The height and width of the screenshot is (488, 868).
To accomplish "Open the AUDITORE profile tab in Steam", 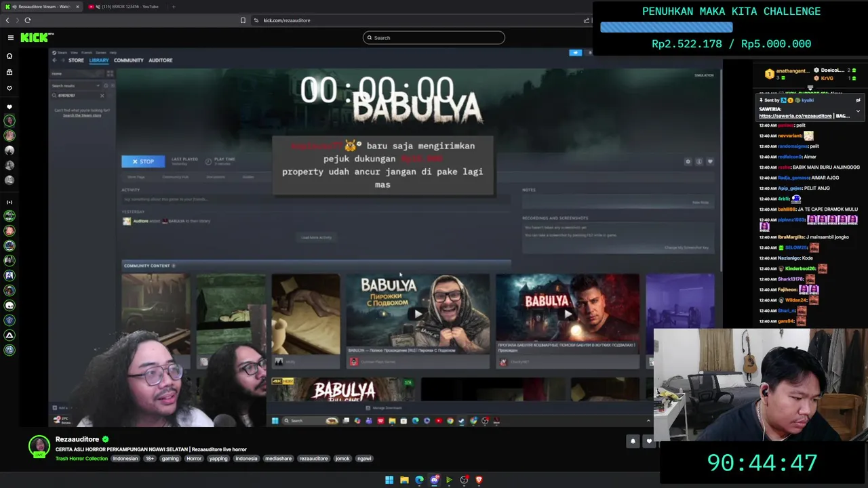I will pos(160,60).
